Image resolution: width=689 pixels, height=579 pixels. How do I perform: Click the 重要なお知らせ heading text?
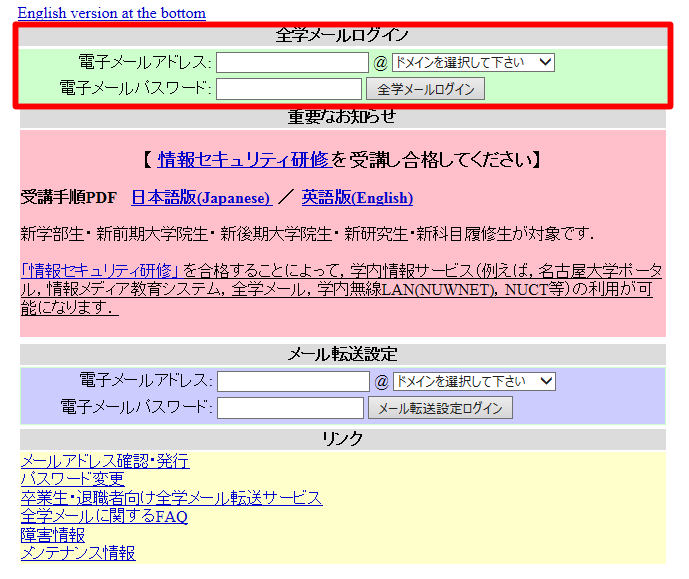point(342,117)
